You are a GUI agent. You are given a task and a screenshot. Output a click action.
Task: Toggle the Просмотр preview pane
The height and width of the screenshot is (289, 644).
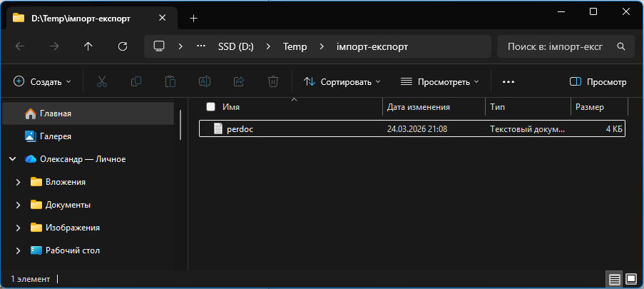click(x=598, y=82)
